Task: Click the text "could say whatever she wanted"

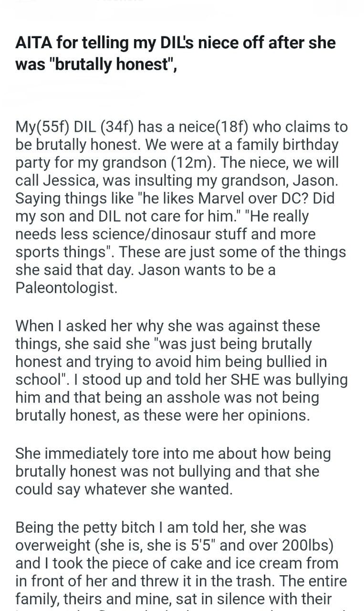Action: coord(124,489)
